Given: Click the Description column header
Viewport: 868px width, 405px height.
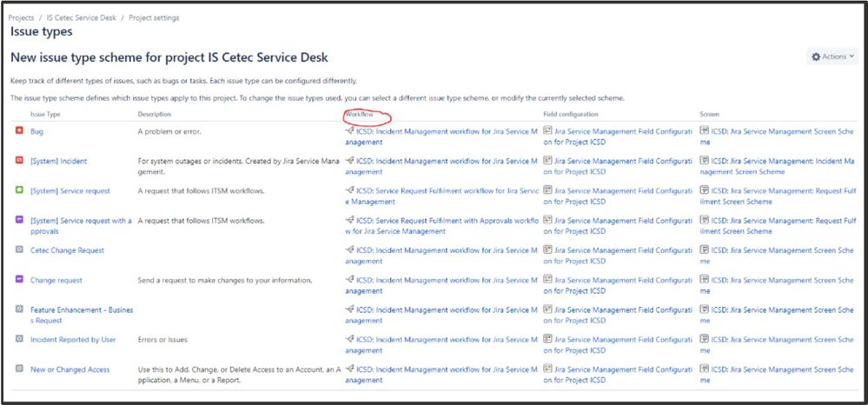Looking at the screenshot, I should coord(155,114).
